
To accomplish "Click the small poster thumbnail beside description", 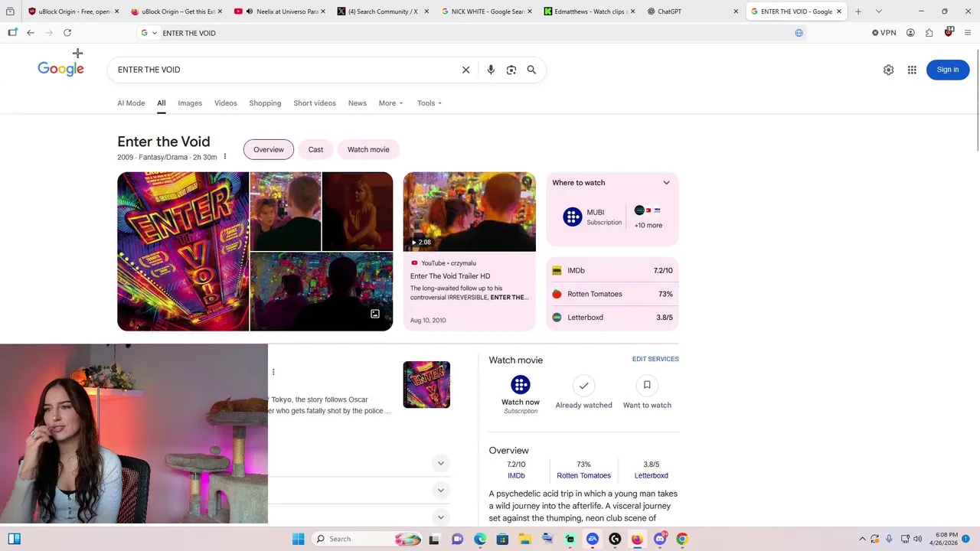I will tap(426, 385).
